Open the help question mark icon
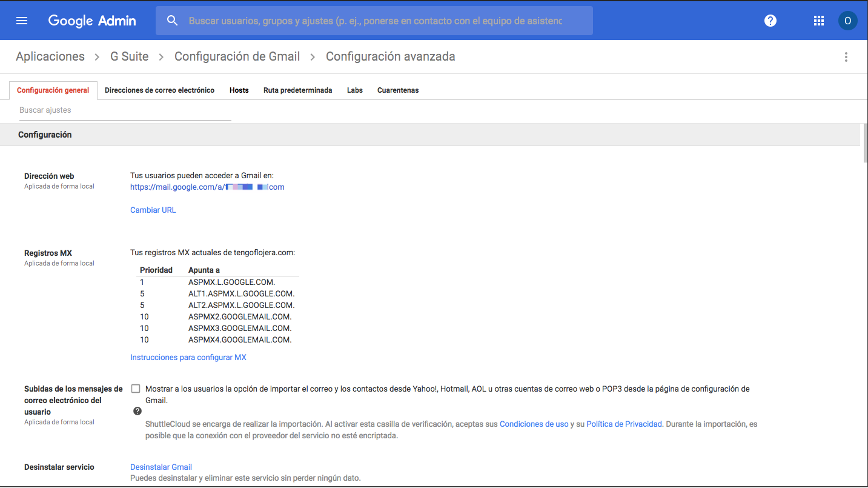This screenshot has height=488, width=868. (770, 21)
